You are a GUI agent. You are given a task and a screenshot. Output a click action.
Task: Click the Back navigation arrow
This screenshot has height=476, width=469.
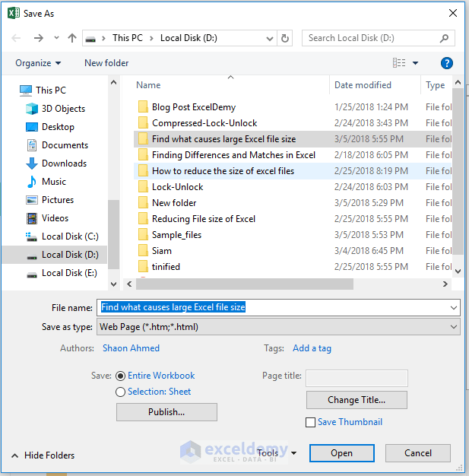(16, 38)
